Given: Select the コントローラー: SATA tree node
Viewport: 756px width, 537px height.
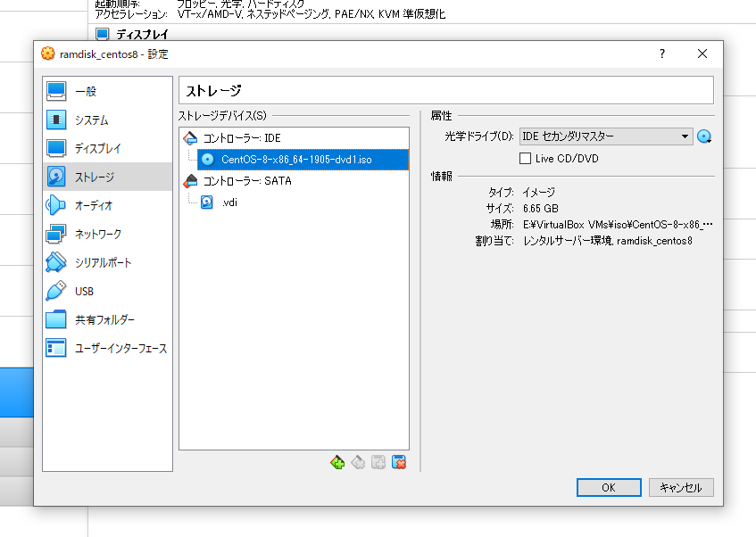Looking at the screenshot, I should [x=247, y=181].
